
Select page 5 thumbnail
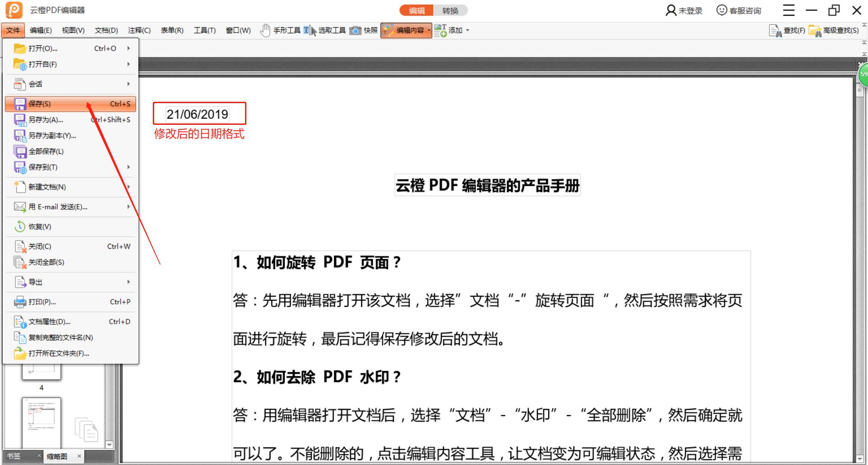pos(41,423)
